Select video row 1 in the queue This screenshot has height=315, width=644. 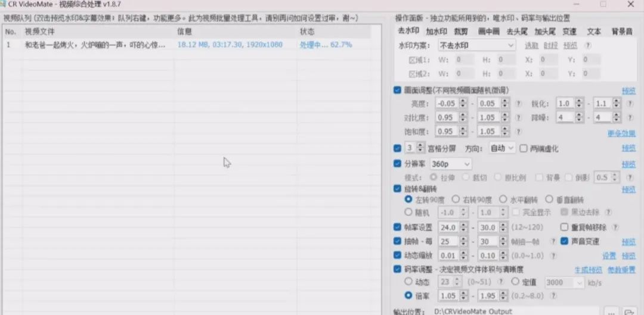pos(187,45)
